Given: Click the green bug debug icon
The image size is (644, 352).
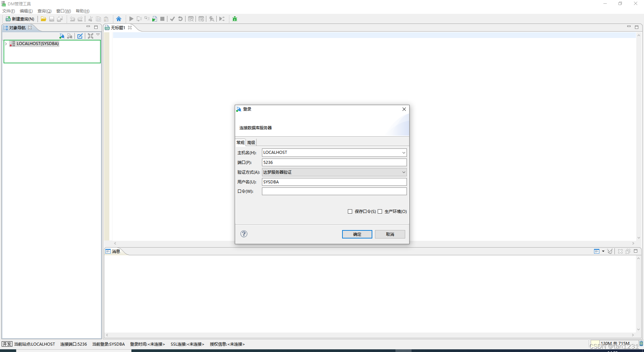Looking at the screenshot, I should coord(235,19).
